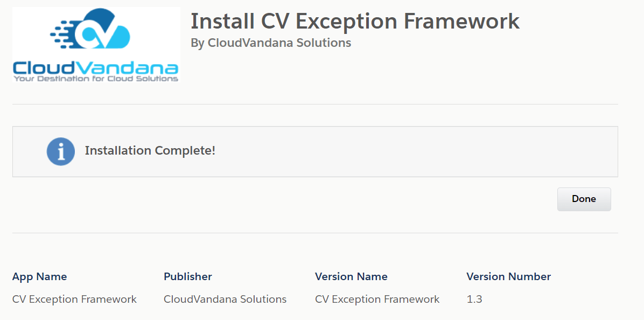Click Your Destination for Cloud Solutions tagline
This screenshot has width=644, height=320.
[x=96, y=78]
